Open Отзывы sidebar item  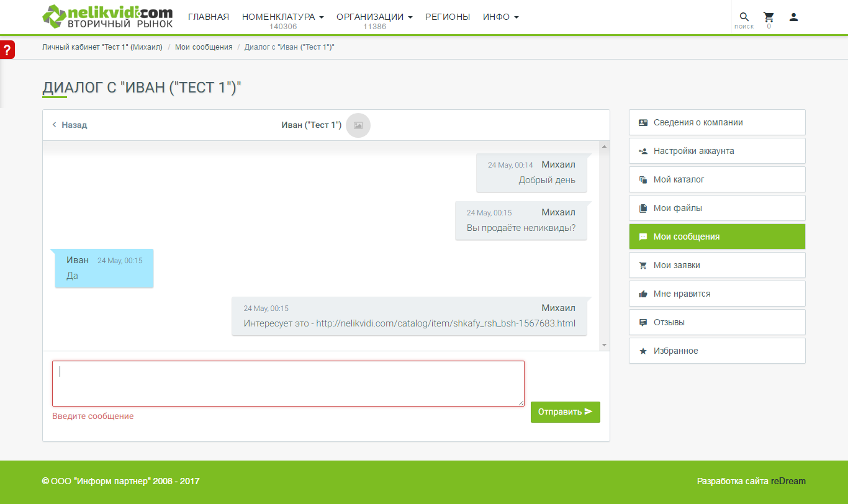pos(717,322)
